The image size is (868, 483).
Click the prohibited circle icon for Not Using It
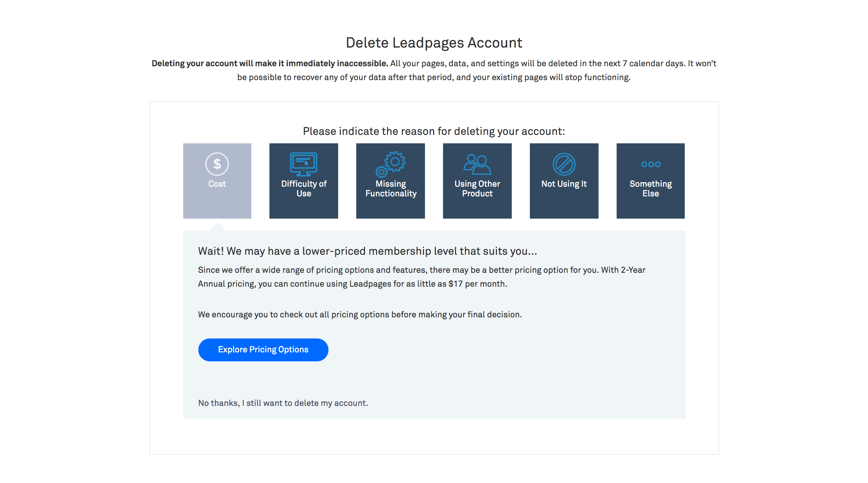(564, 164)
